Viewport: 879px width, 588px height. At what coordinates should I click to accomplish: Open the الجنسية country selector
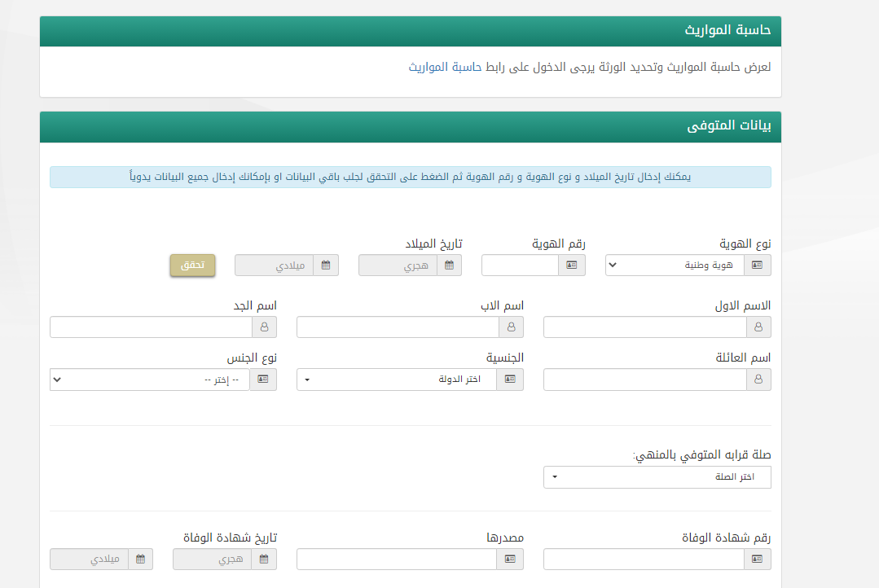[397, 380]
